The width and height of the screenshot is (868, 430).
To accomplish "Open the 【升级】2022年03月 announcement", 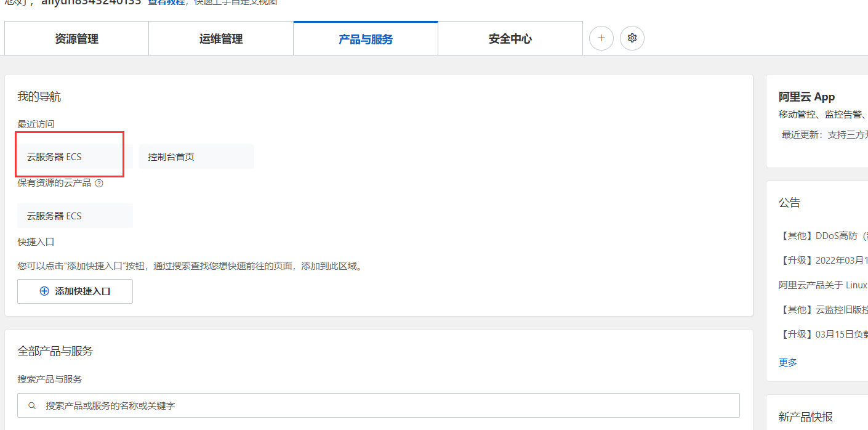I will click(823, 260).
